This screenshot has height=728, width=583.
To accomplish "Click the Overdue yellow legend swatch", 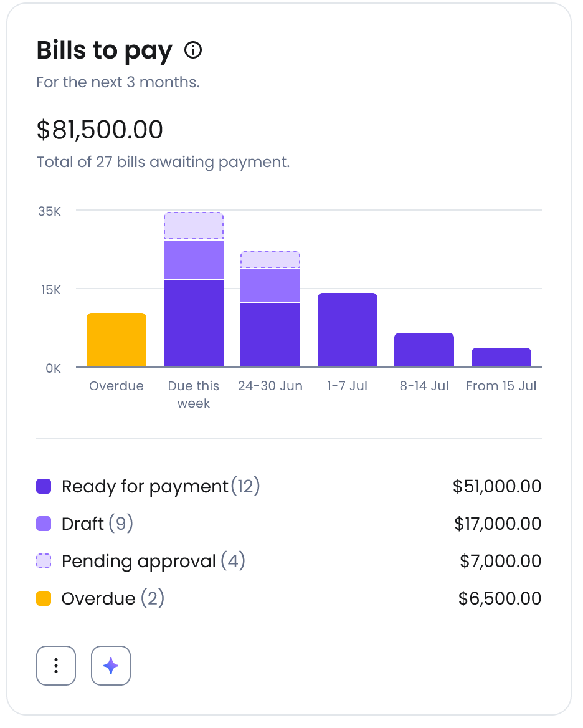I will click(x=44, y=598).
